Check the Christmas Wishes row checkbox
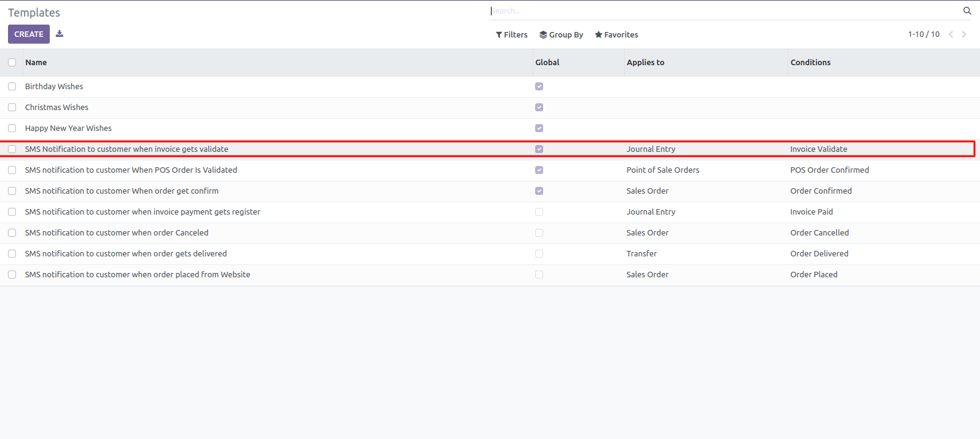980x439 pixels. [12, 108]
